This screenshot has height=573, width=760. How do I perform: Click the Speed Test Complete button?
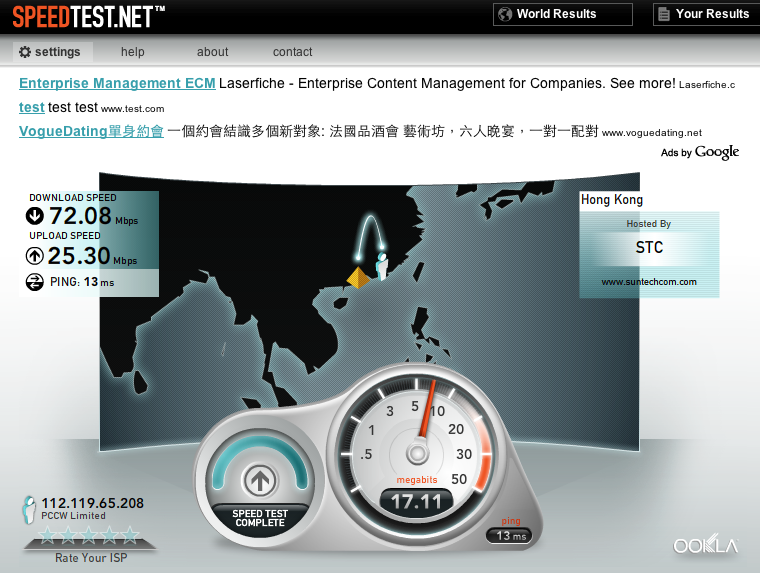260,518
